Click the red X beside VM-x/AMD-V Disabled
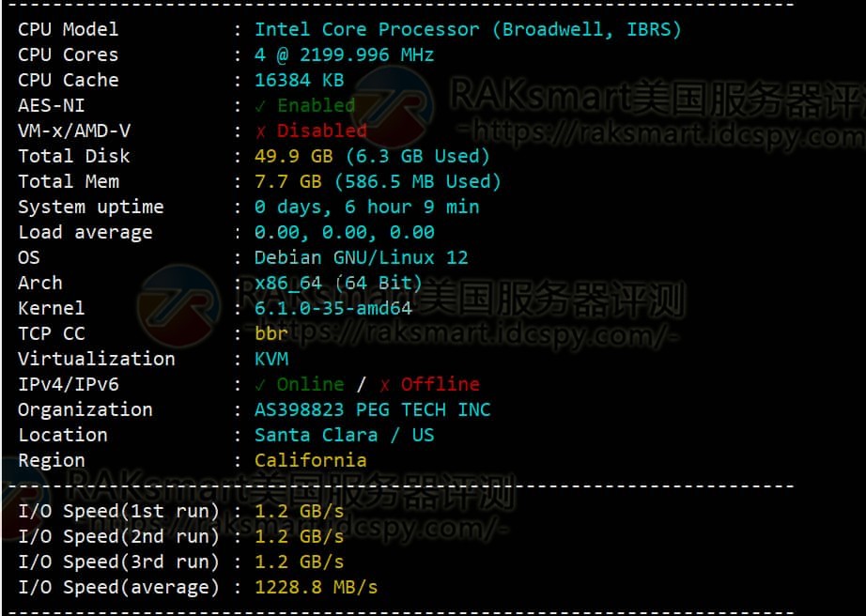The width and height of the screenshot is (866, 616). [260, 131]
